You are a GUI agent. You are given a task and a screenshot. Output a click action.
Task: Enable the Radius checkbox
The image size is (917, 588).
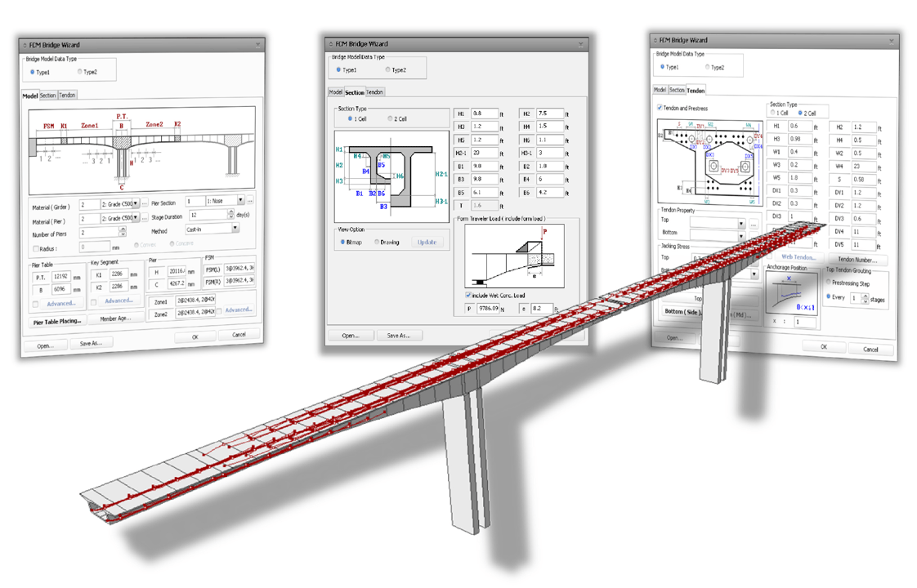click(36, 248)
